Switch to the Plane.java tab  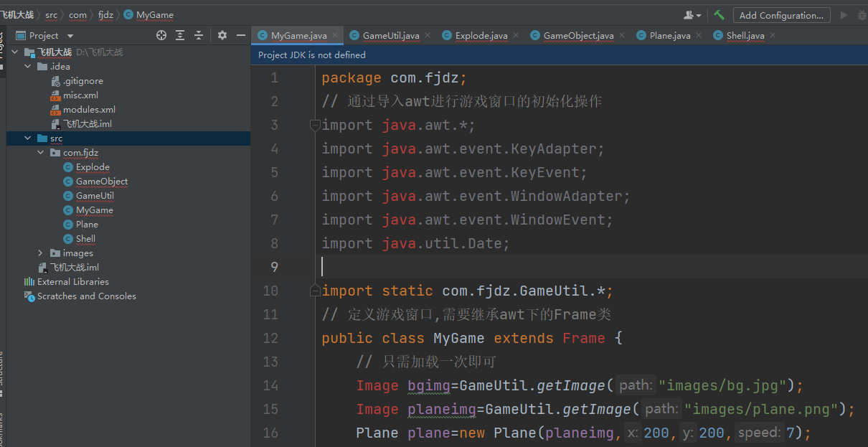(x=670, y=35)
